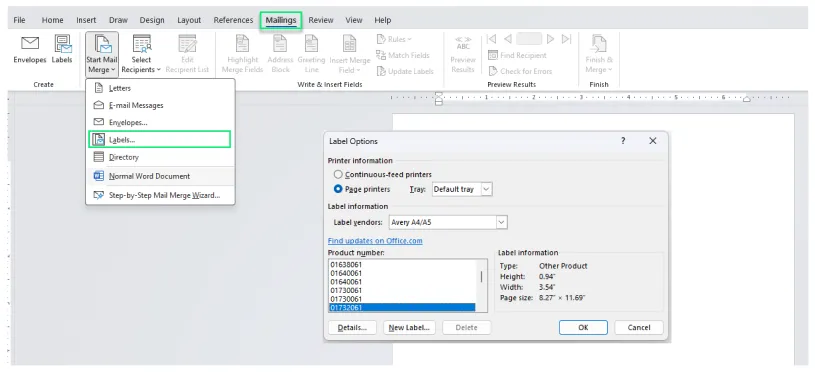This screenshot has width=815, height=374.
Task: Click the Find updates on Office.com link
Action: [x=375, y=241]
